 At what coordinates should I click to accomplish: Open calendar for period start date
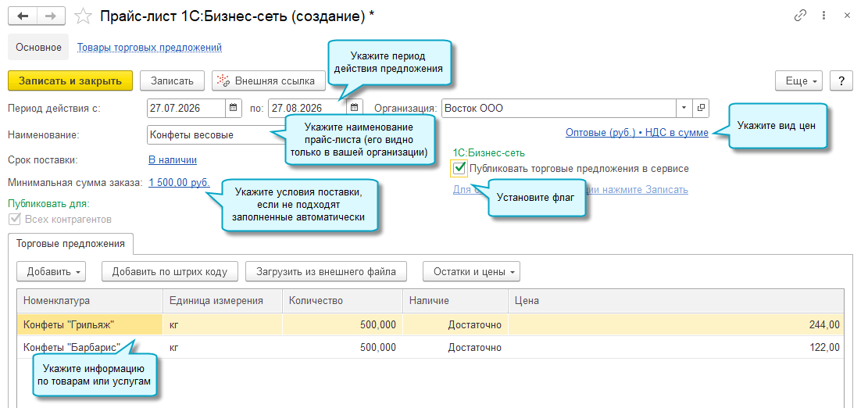(233, 108)
